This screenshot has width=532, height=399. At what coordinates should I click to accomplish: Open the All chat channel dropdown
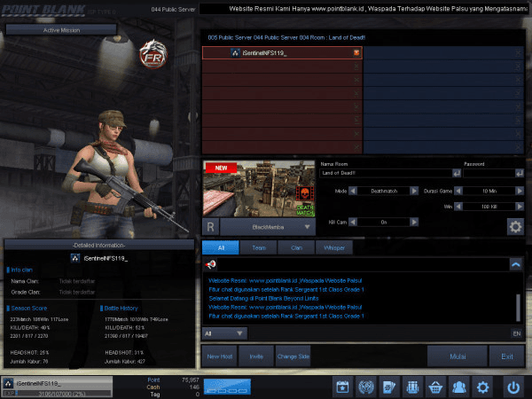point(223,333)
